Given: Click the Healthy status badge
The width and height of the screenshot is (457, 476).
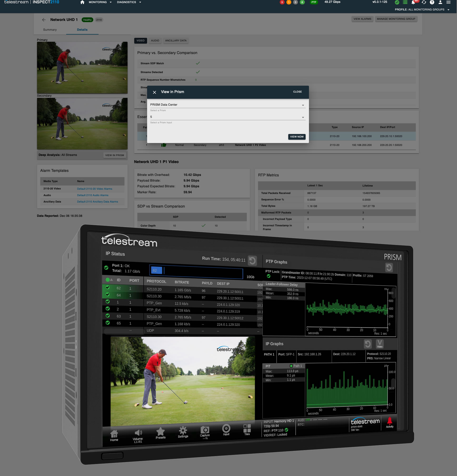Looking at the screenshot, I should pos(87,20).
